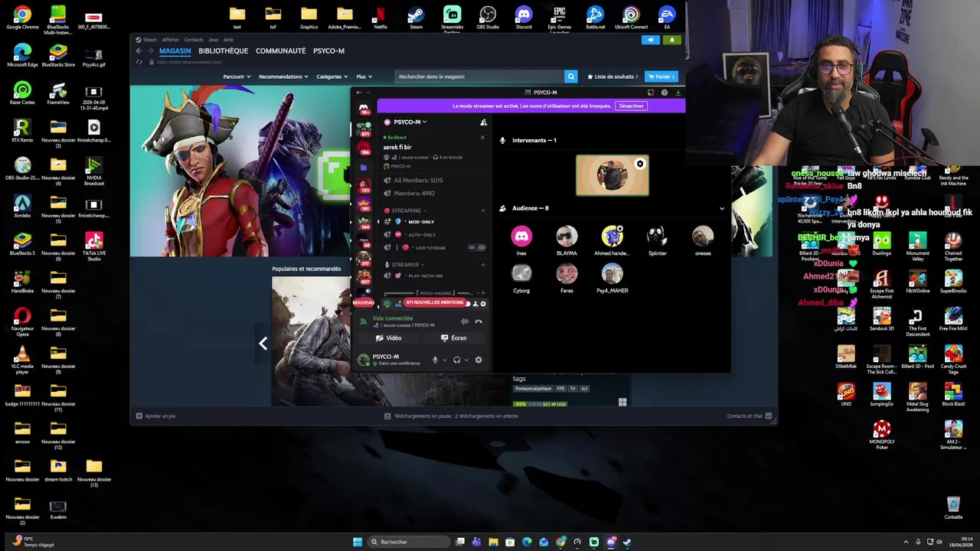Viewport: 980px width, 551px height.
Task: Open the Corbeille recycle bin
Action: pyautogui.click(x=953, y=507)
